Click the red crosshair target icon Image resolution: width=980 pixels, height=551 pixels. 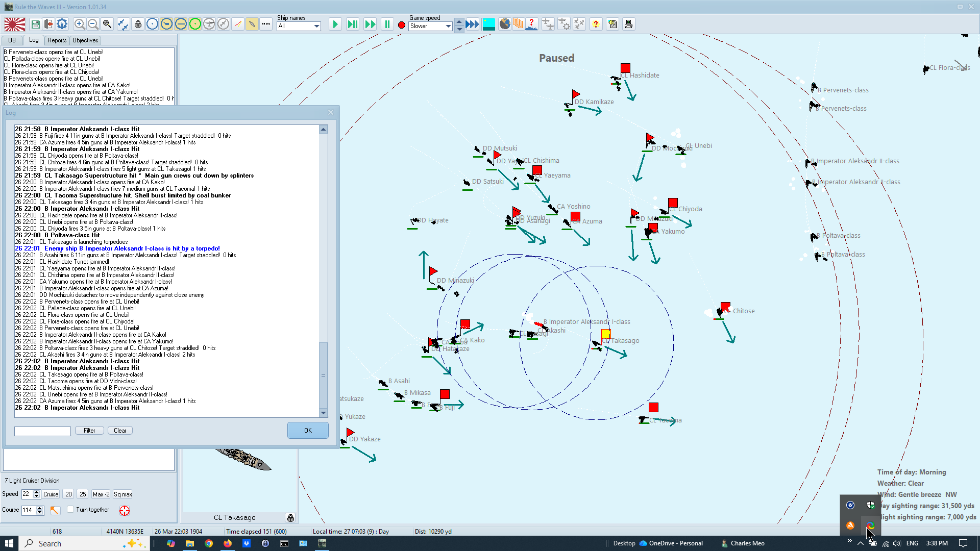pos(125,510)
